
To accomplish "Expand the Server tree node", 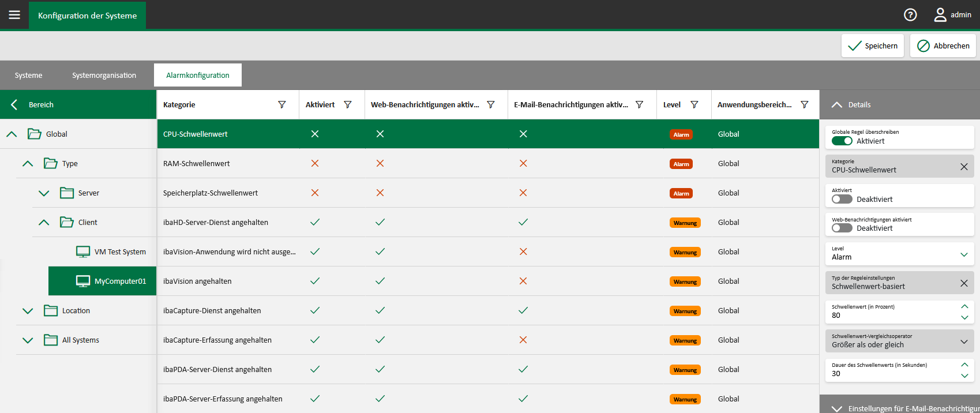I will pos(44,193).
